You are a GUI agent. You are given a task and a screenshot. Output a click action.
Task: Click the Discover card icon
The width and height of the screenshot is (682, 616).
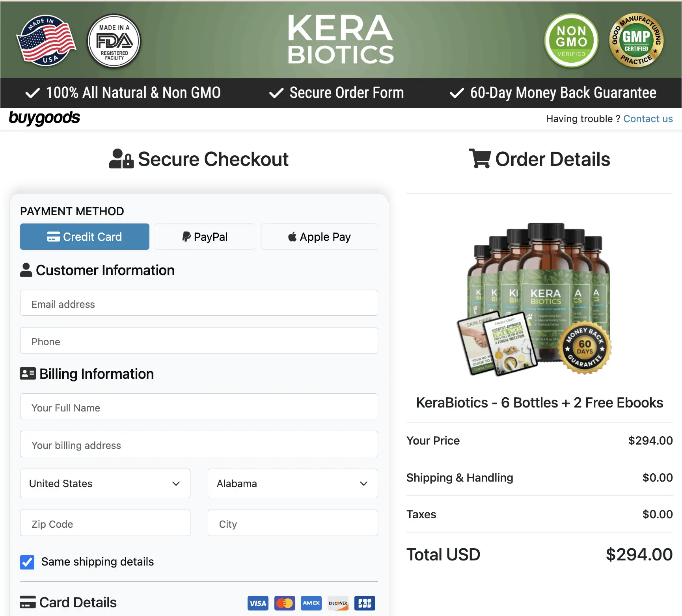[x=338, y=603]
